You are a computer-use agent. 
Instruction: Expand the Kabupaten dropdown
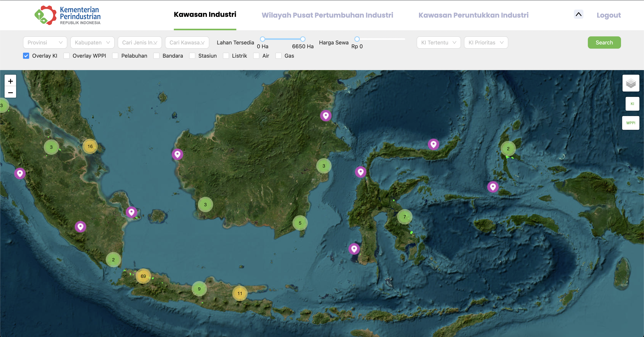tap(92, 43)
